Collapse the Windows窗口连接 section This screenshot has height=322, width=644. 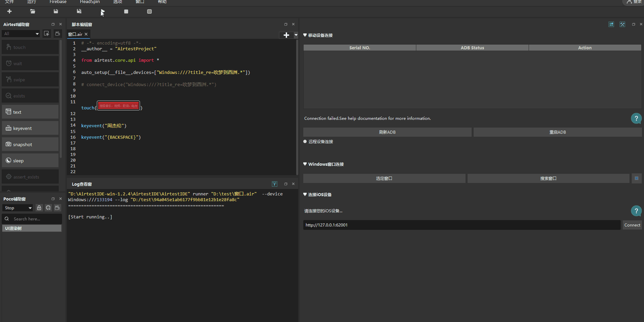coord(305,164)
